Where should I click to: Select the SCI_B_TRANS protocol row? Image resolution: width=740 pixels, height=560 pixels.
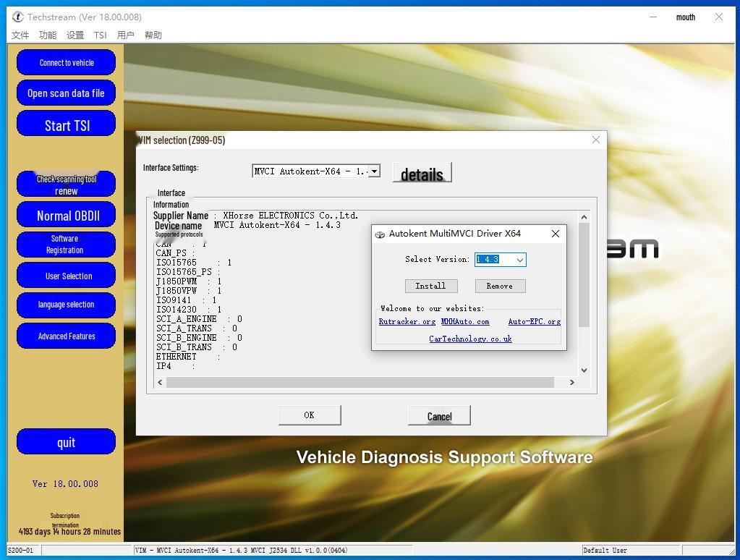coord(197,347)
